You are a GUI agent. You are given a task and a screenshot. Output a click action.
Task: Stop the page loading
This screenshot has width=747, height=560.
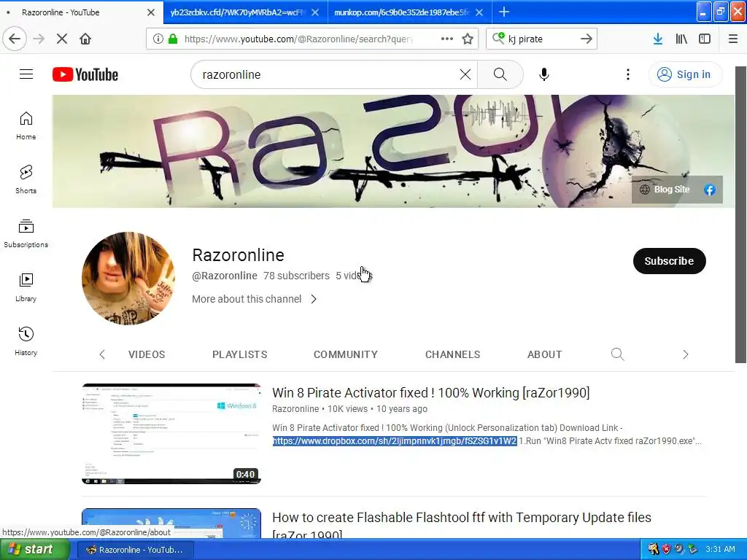[x=61, y=39]
